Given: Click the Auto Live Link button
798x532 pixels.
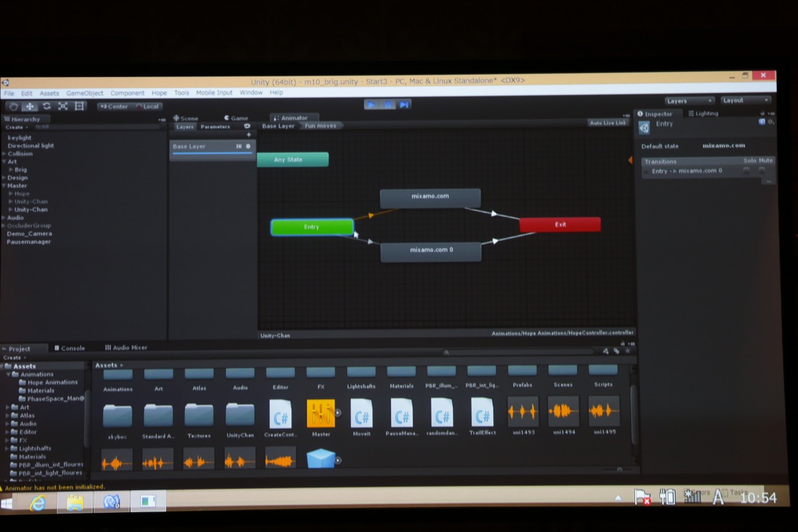Looking at the screenshot, I should 608,122.
